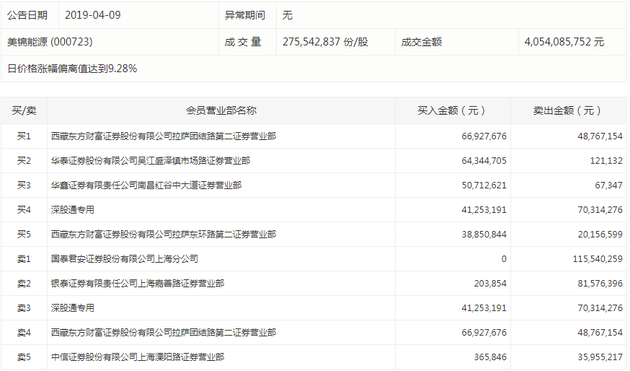Click the 买/卖 column header
Viewport: 630px width, 371px height.
coord(24,111)
